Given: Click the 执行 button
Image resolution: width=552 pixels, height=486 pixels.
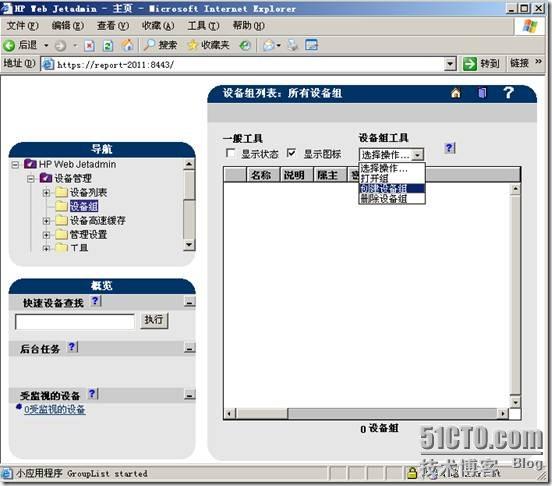Looking at the screenshot, I should (154, 320).
